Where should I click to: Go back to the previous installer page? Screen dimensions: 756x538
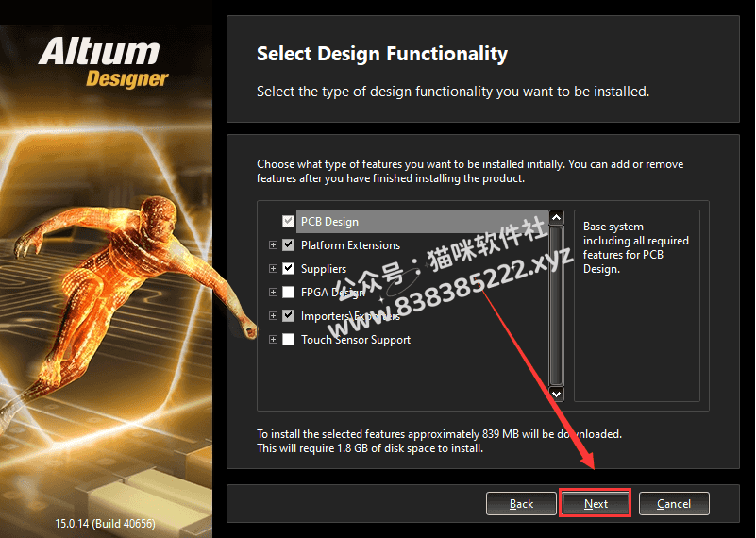click(521, 504)
